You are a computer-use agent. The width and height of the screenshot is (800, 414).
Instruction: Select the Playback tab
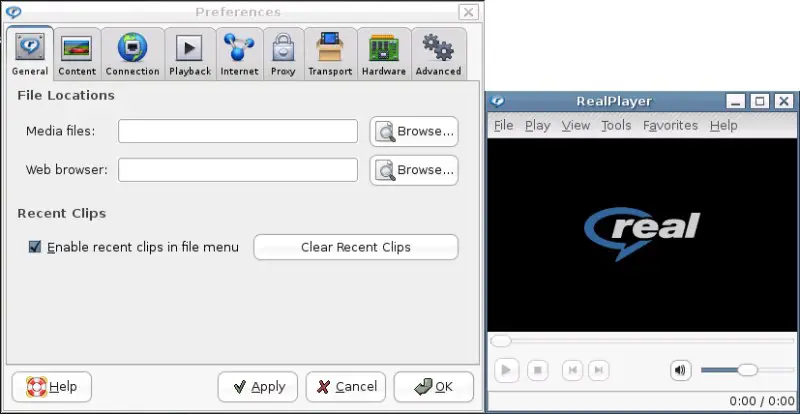click(190, 54)
